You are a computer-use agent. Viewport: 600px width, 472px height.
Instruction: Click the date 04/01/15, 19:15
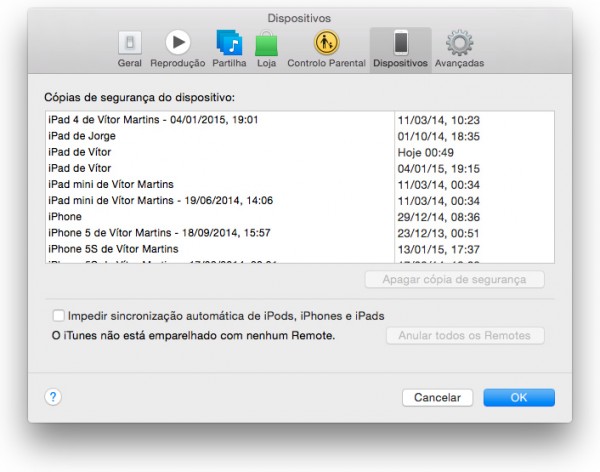439,168
